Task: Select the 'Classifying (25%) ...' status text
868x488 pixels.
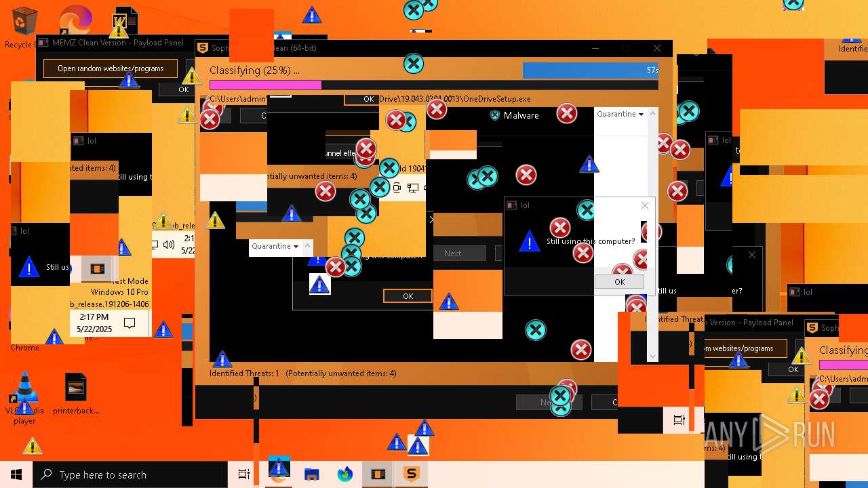Action: [254, 70]
